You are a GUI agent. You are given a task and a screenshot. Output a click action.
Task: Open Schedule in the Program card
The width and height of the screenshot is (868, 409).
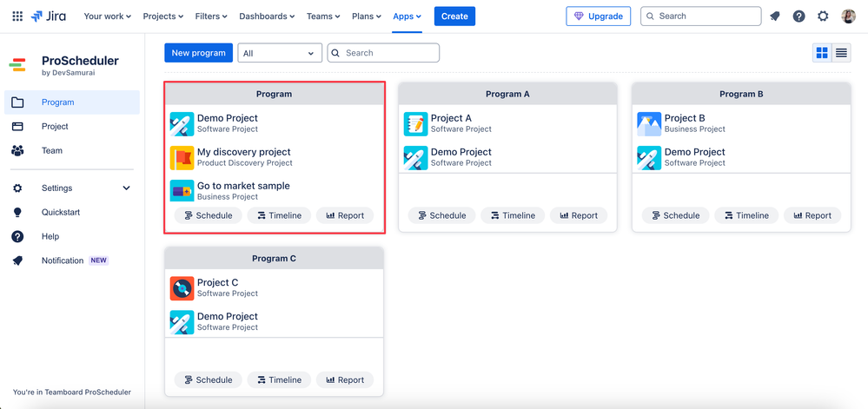pyautogui.click(x=209, y=216)
